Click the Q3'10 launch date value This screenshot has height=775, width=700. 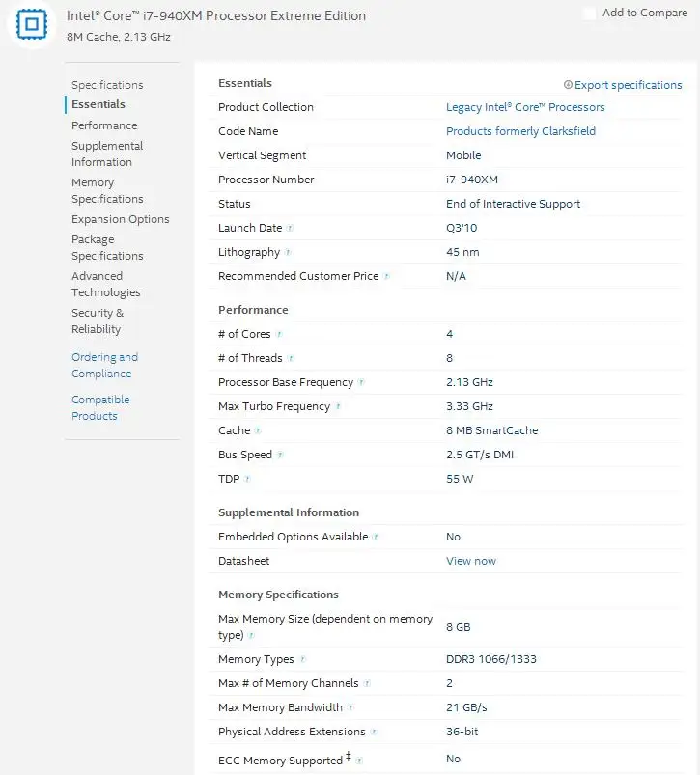tap(462, 228)
